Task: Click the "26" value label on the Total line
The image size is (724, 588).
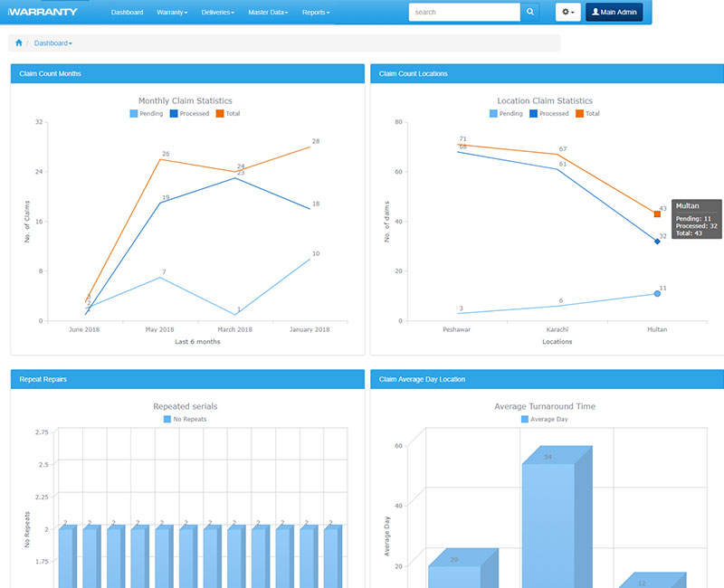Action: [166, 154]
